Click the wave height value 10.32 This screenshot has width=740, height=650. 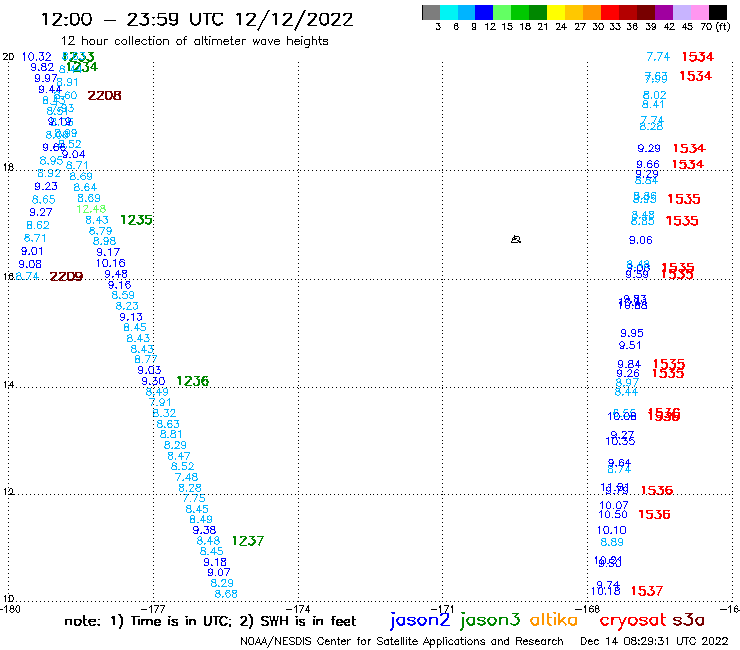point(36,57)
